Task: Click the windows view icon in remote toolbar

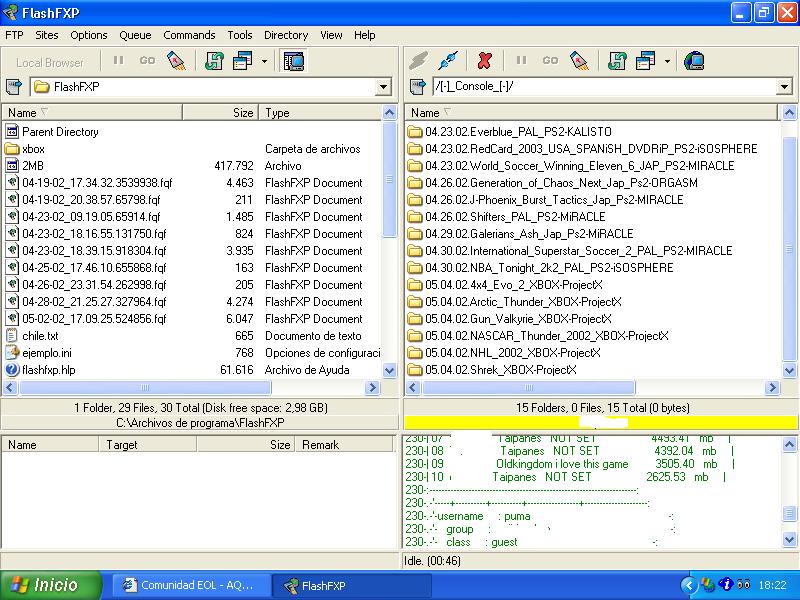Action: [x=645, y=61]
